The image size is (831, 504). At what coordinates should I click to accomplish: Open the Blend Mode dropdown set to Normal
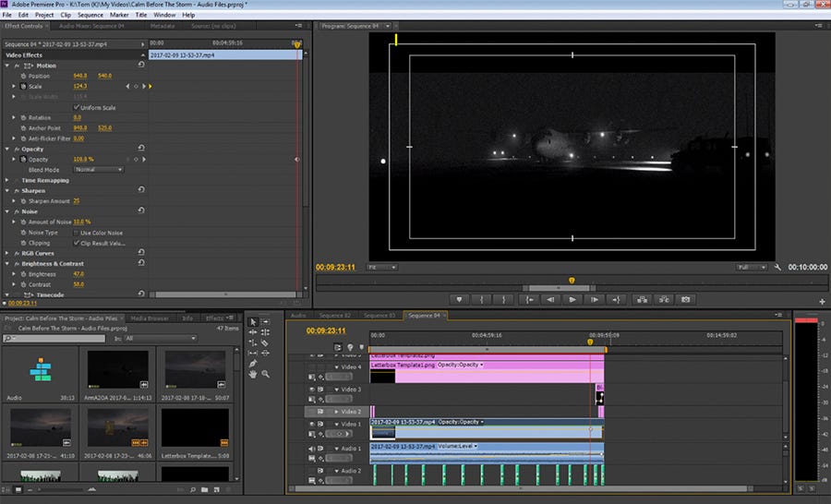coord(99,170)
